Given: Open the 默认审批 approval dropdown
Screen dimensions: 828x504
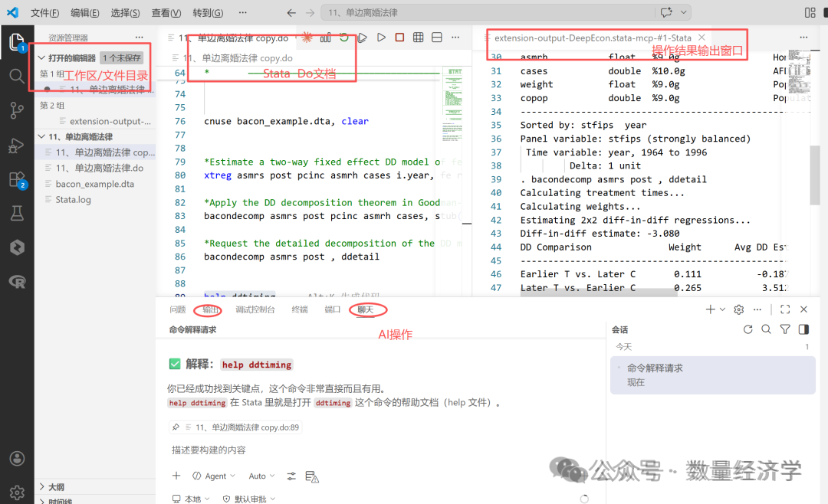Looking at the screenshot, I should pyautogui.click(x=248, y=499).
